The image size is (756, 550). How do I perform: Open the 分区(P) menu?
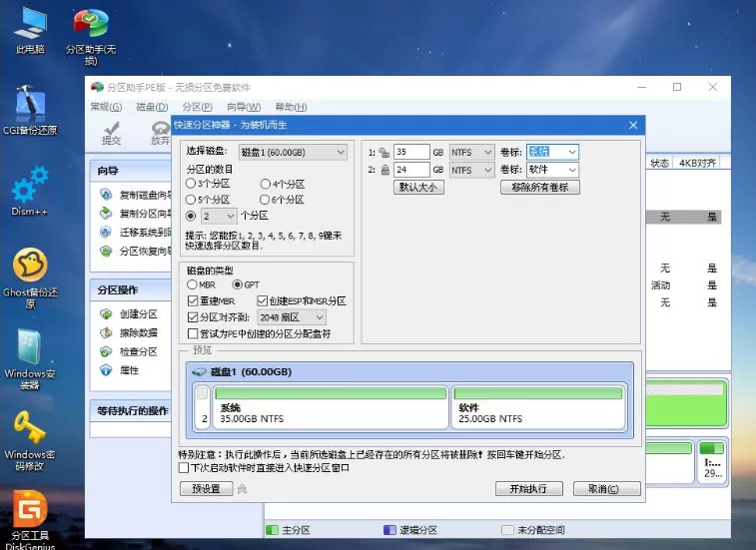[x=197, y=107]
